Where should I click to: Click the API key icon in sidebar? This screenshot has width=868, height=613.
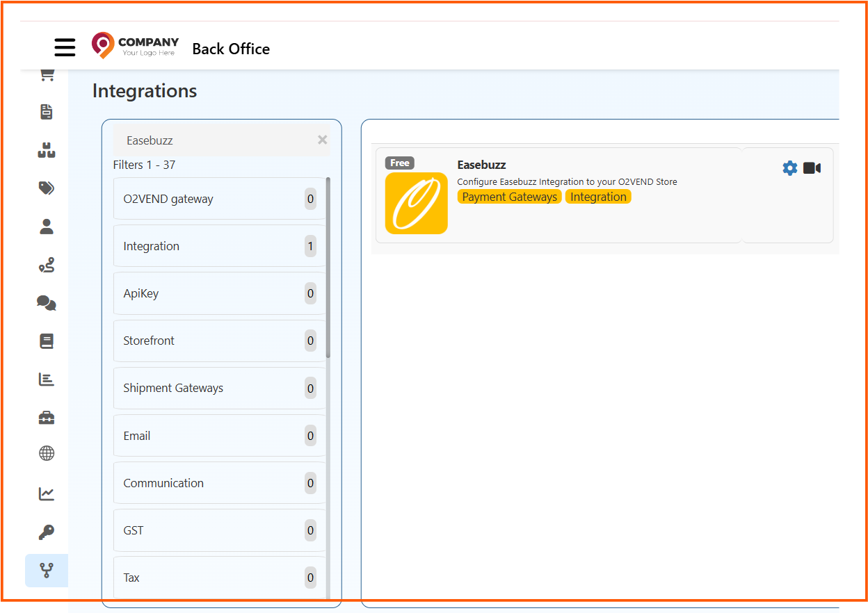[x=46, y=532]
